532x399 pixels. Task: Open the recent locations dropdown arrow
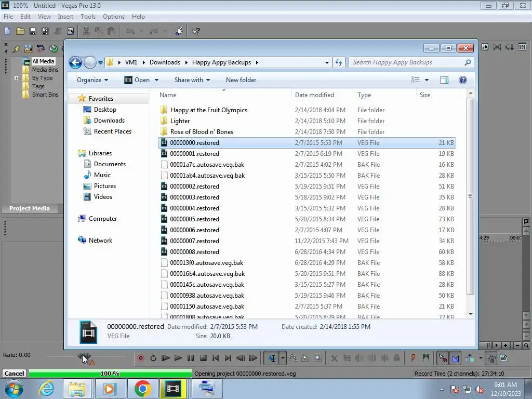pos(100,63)
